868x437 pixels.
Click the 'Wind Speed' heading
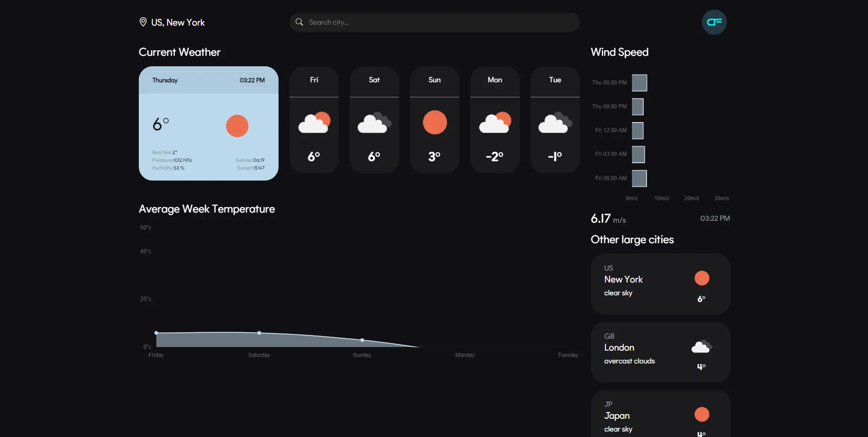[620, 52]
